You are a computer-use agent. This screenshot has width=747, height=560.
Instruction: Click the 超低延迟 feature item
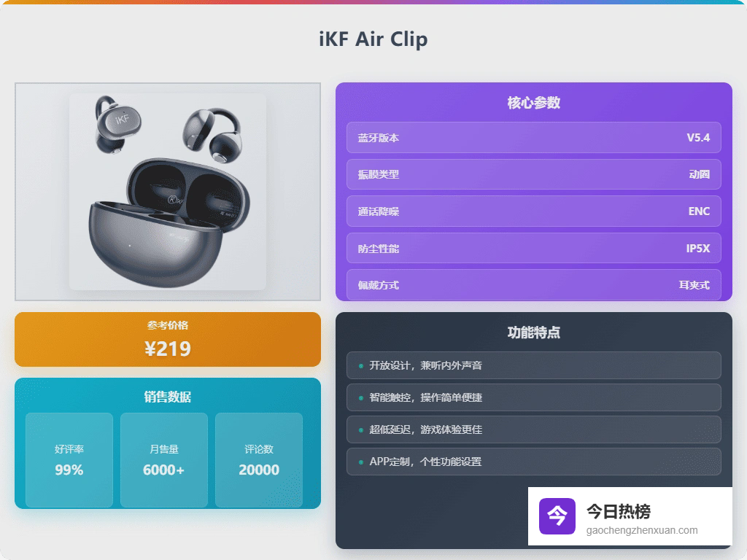coord(533,429)
